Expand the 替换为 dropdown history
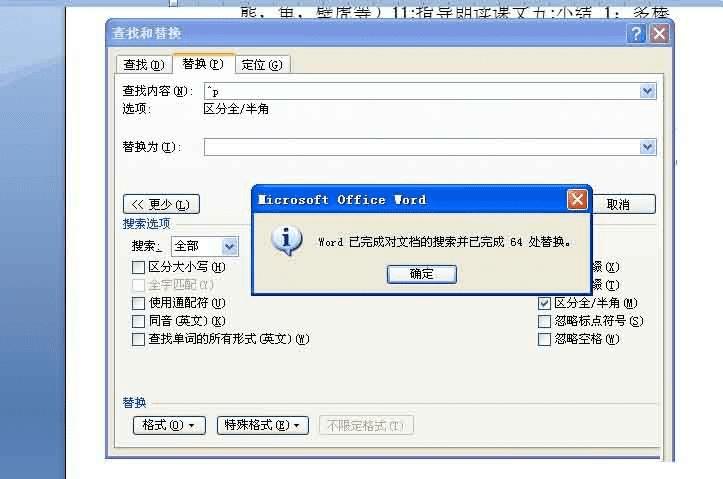The height and width of the screenshot is (479, 723). click(x=647, y=147)
